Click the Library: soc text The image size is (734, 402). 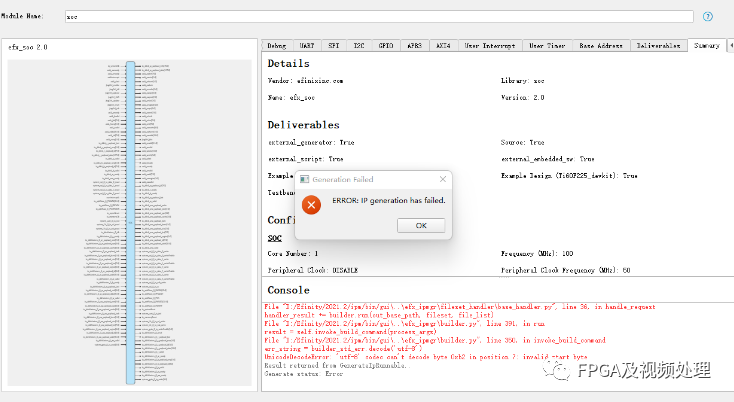(x=522, y=81)
